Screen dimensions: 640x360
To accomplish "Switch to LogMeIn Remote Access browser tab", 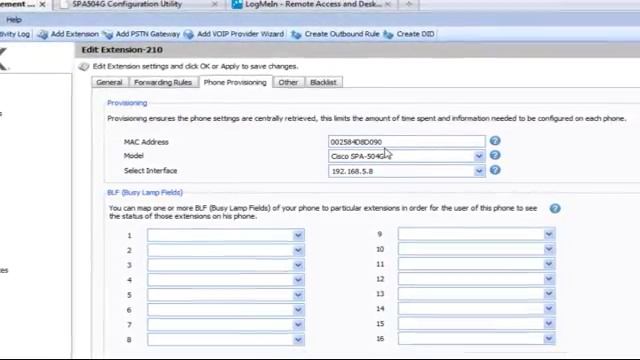I will [x=313, y=4].
